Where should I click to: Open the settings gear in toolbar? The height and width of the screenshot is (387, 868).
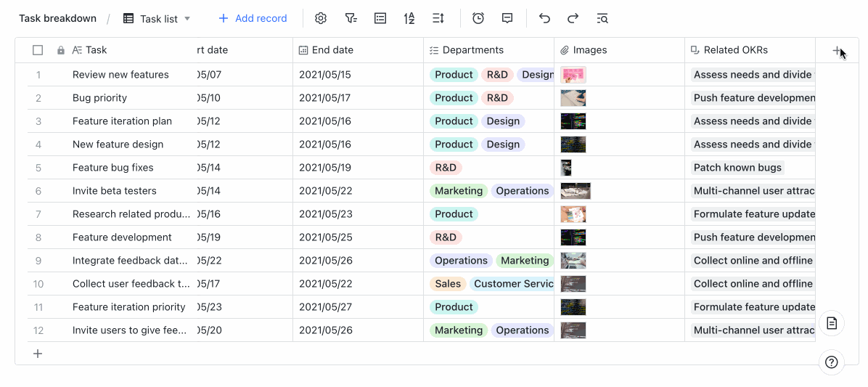pos(321,18)
